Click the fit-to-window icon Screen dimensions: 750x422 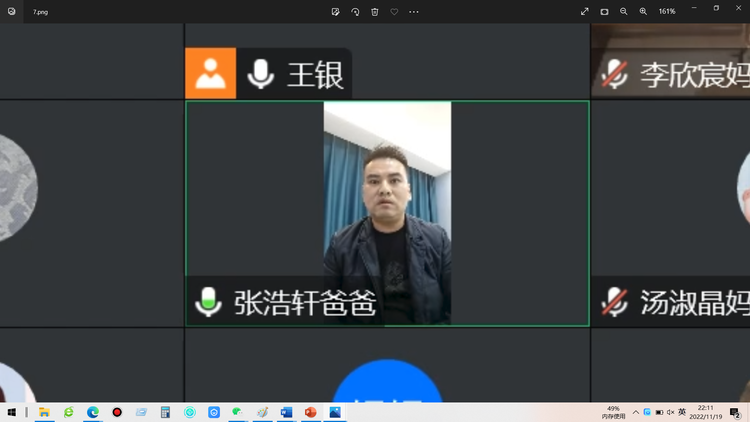[x=604, y=11]
